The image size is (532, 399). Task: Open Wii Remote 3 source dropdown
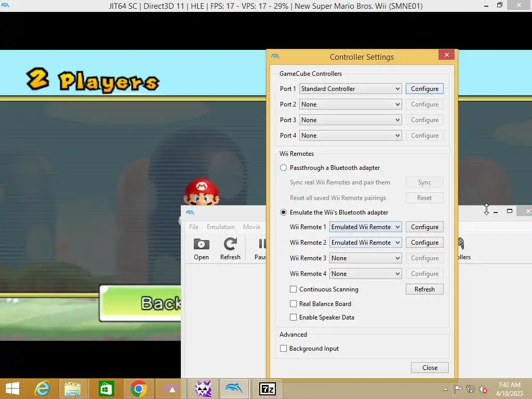tap(365, 258)
